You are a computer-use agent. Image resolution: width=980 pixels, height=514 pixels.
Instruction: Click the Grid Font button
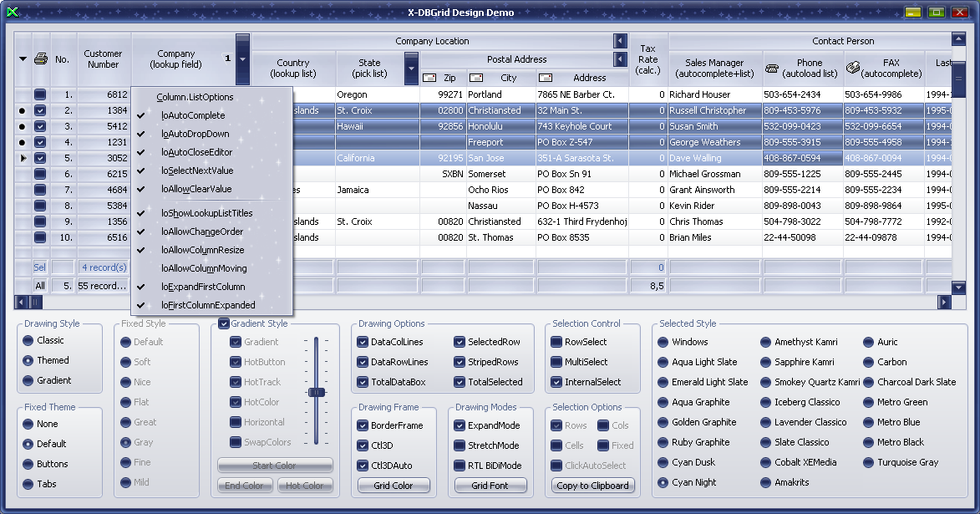pos(490,486)
